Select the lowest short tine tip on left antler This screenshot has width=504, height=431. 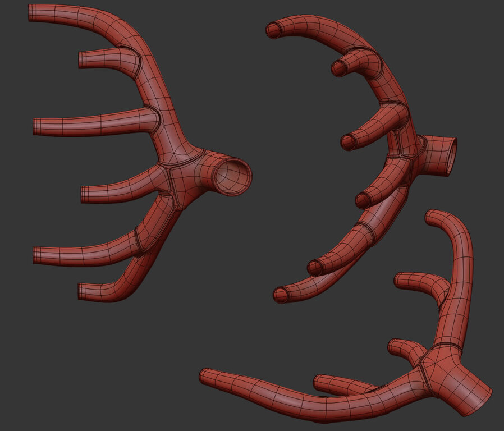pyautogui.click(x=82, y=291)
